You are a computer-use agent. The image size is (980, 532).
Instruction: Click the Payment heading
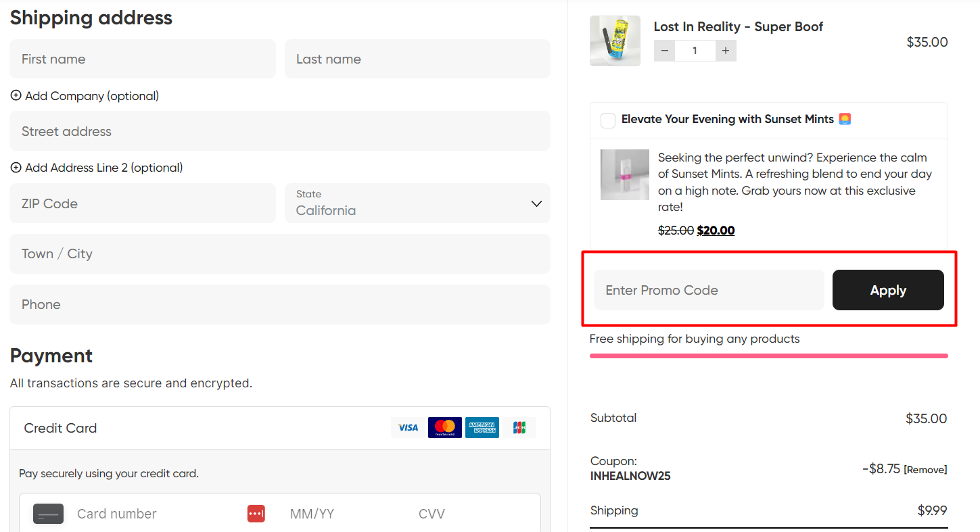pyautogui.click(x=51, y=356)
